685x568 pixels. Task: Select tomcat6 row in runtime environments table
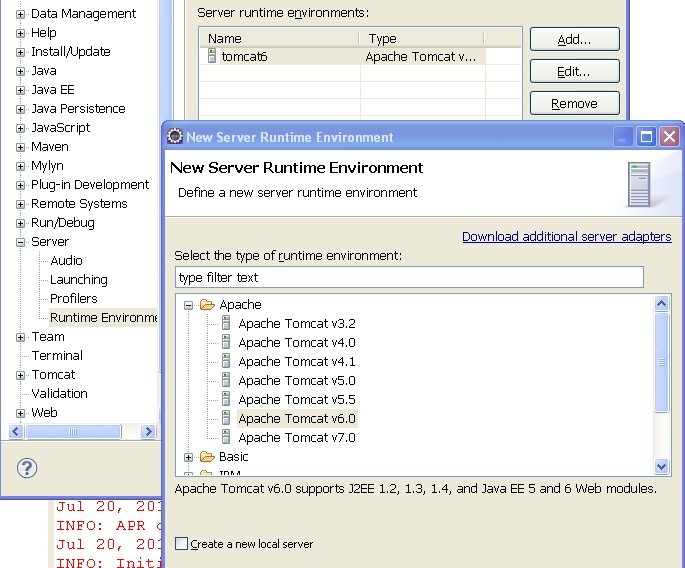coord(343,56)
